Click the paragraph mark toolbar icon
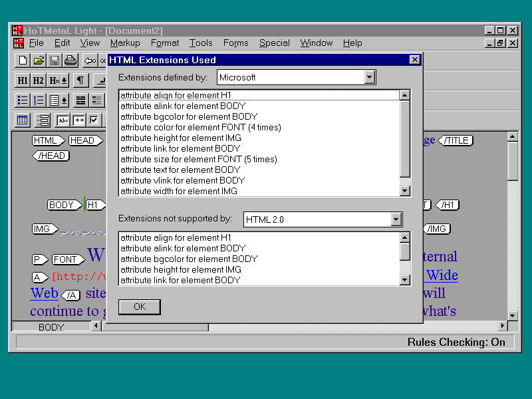The height and width of the screenshot is (399, 532). (80, 80)
